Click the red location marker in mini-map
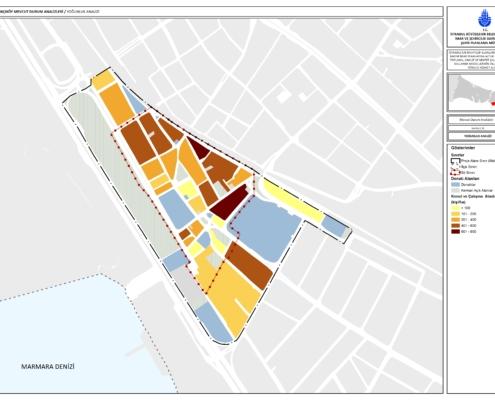495x400 pixels. click(x=493, y=103)
